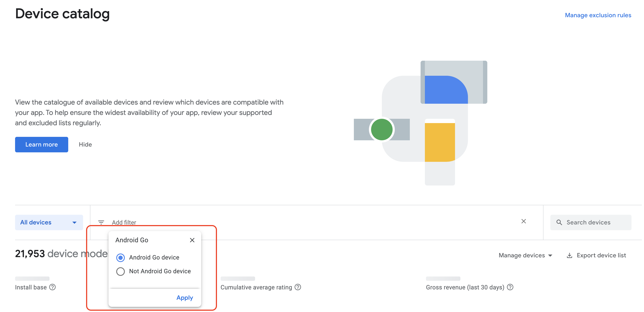644x312 pixels.
Task: Select Not Android Go device option
Action: click(x=121, y=271)
